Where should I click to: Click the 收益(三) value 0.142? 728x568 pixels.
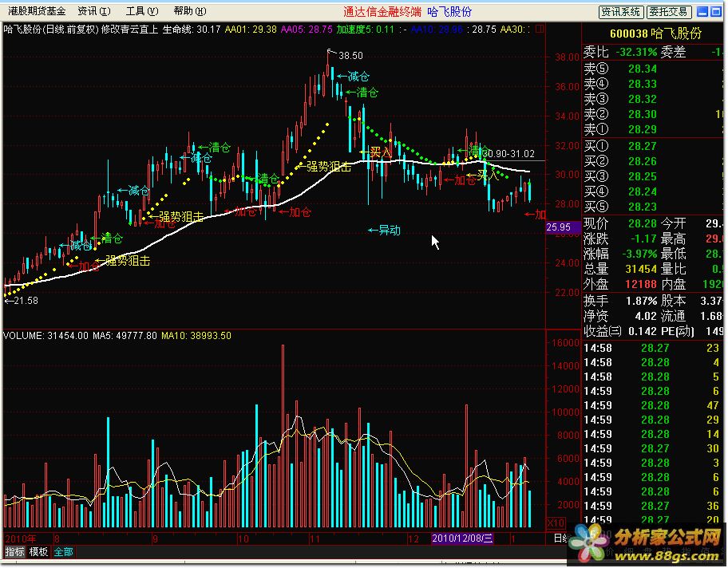click(642, 331)
